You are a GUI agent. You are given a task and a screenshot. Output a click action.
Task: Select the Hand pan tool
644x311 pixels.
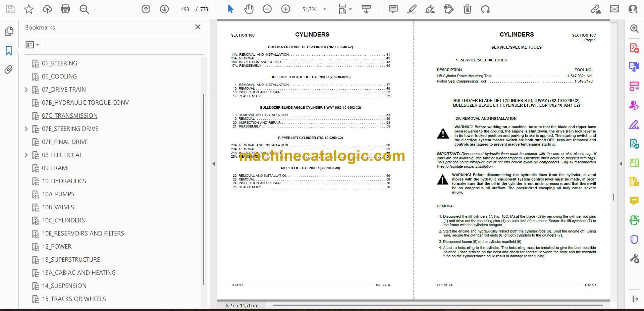(249, 9)
